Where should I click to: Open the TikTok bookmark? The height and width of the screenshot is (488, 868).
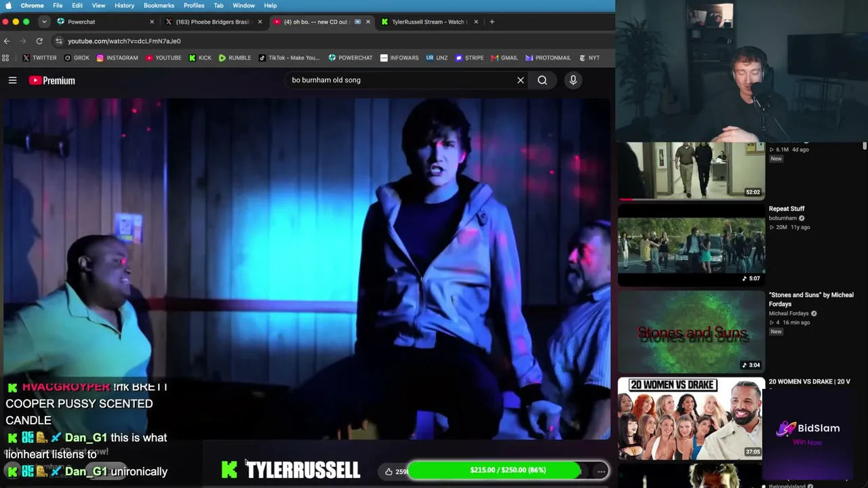coord(289,58)
